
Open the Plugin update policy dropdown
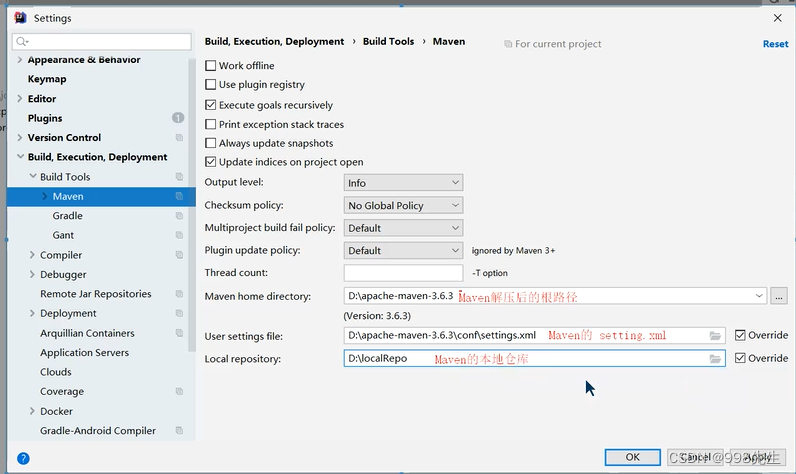coord(403,250)
